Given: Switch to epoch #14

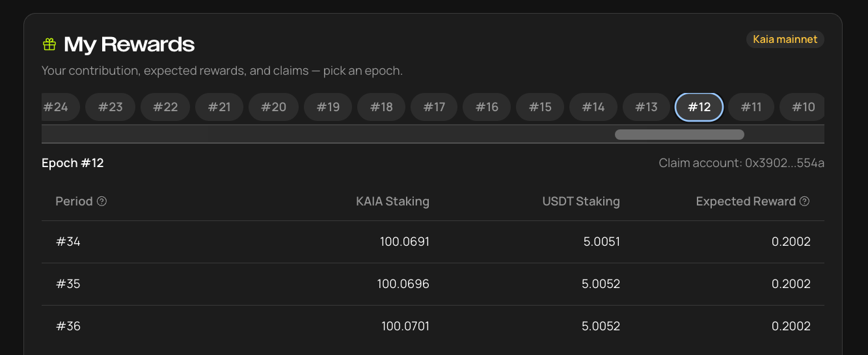Looking at the screenshot, I should pyautogui.click(x=593, y=107).
